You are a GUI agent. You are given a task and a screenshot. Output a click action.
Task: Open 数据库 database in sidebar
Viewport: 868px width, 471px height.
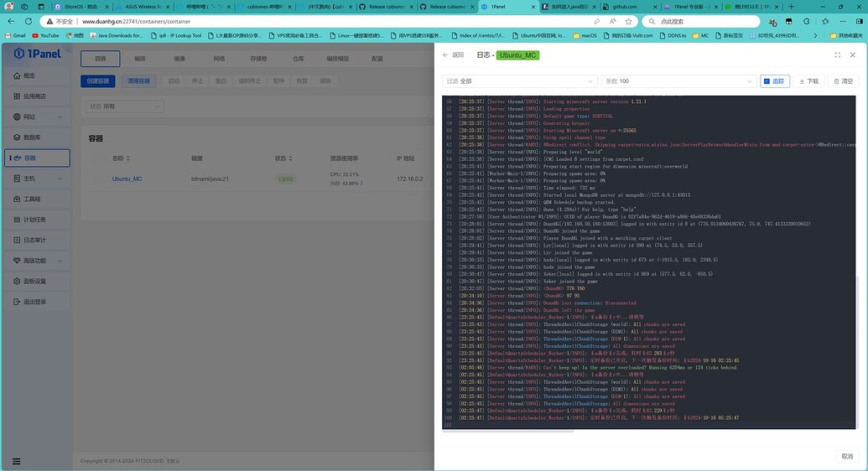(x=32, y=137)
